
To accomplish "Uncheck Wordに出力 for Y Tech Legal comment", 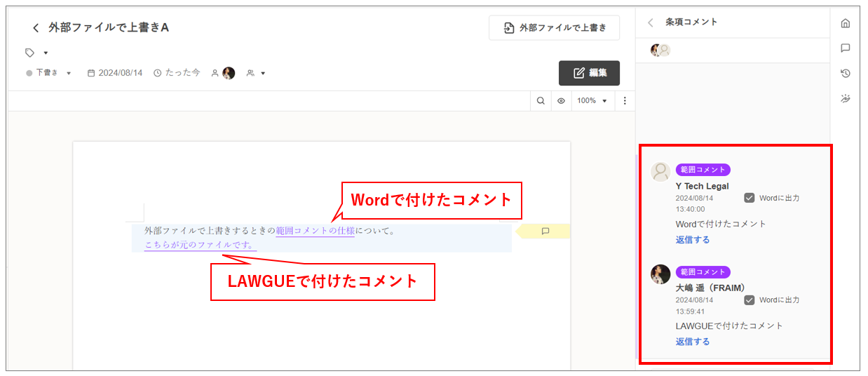I will (750, 198).
